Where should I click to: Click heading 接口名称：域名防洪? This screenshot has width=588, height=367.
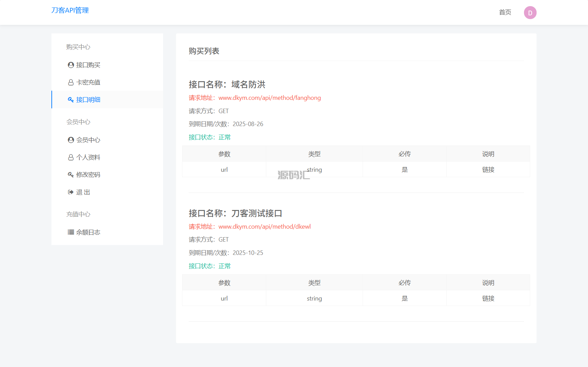click(x=227, y=85)
